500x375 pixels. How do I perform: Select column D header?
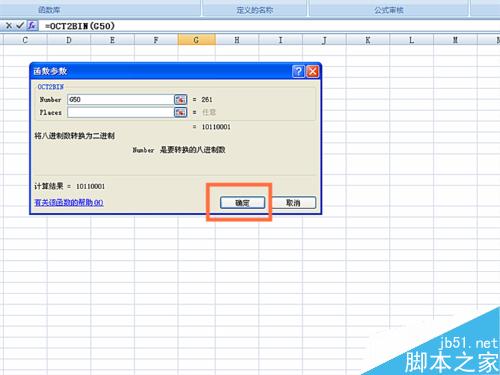pos(69,40)
